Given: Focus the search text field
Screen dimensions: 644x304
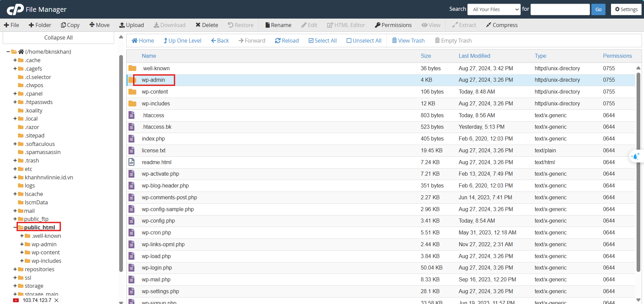Looking at the screenshot, I should click(x=560, y=9).
